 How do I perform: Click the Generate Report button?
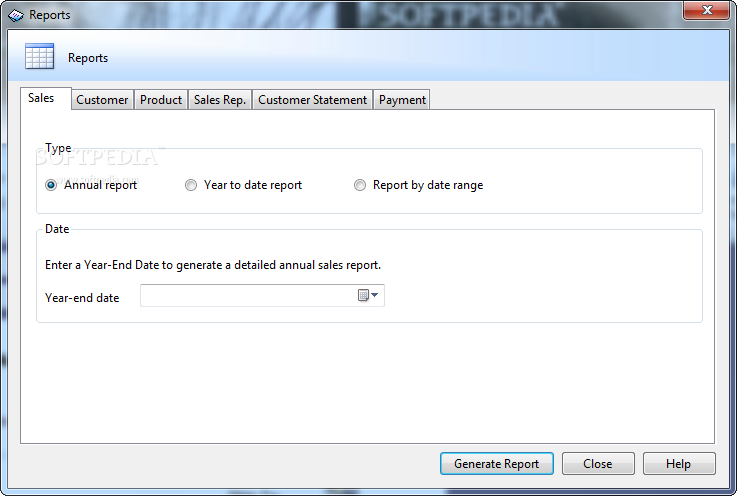(x=497, y=464)
